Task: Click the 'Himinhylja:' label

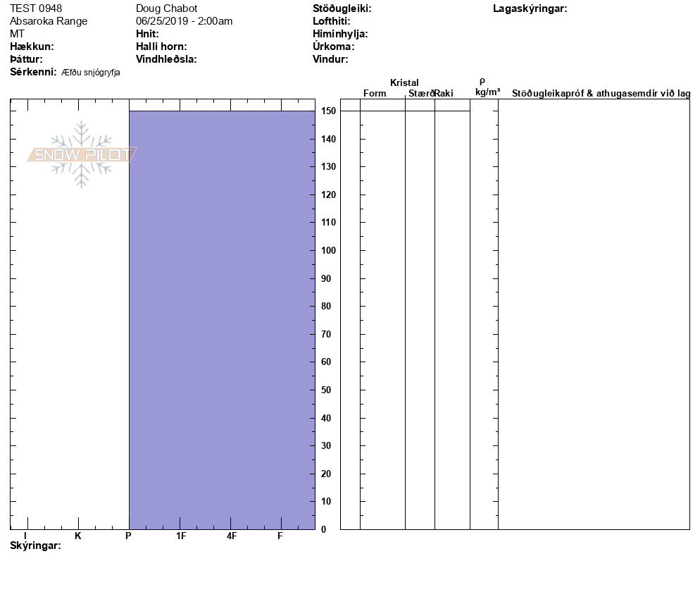Action: (x=340, y=34)
